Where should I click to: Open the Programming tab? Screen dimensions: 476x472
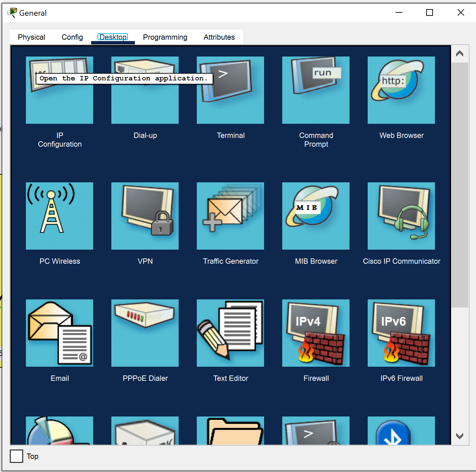click(x=165, y=37)
